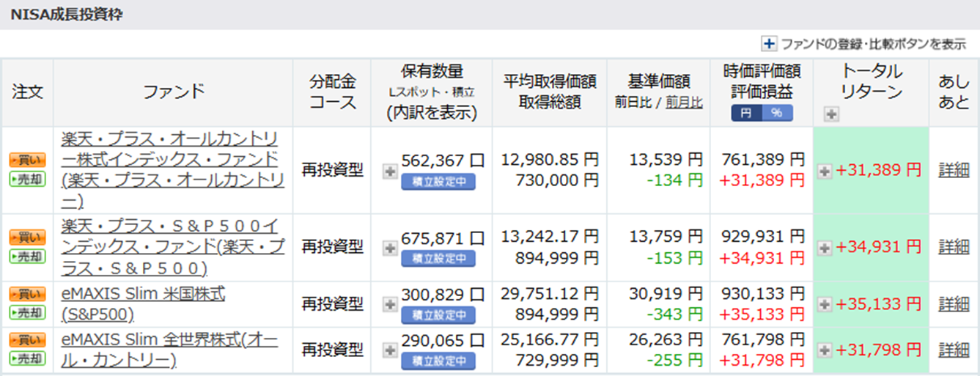Click 積立設定中 badge for 675,871口 row
Screen dimensions: 980x376
(438, 259)
